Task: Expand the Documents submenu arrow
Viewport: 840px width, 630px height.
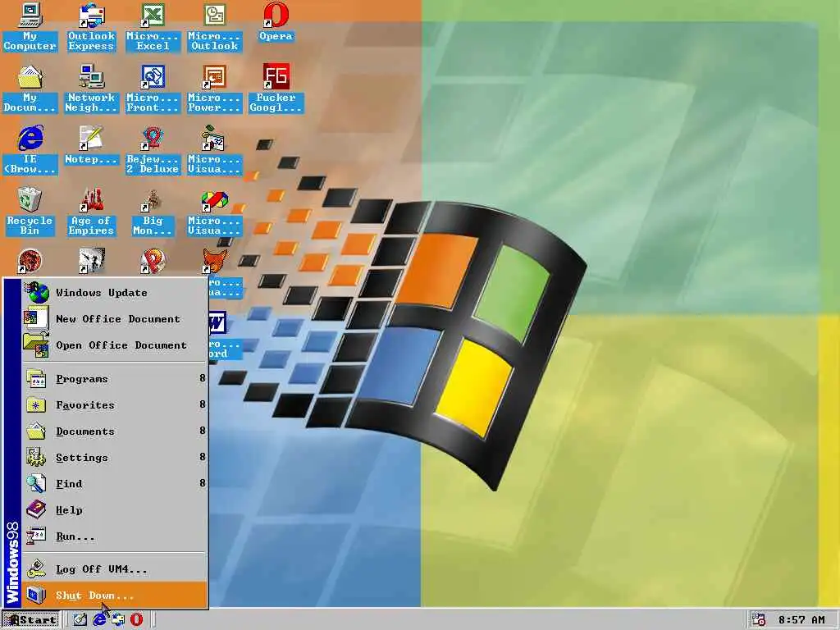Action: pyautogui.click(x=203, y=431)
